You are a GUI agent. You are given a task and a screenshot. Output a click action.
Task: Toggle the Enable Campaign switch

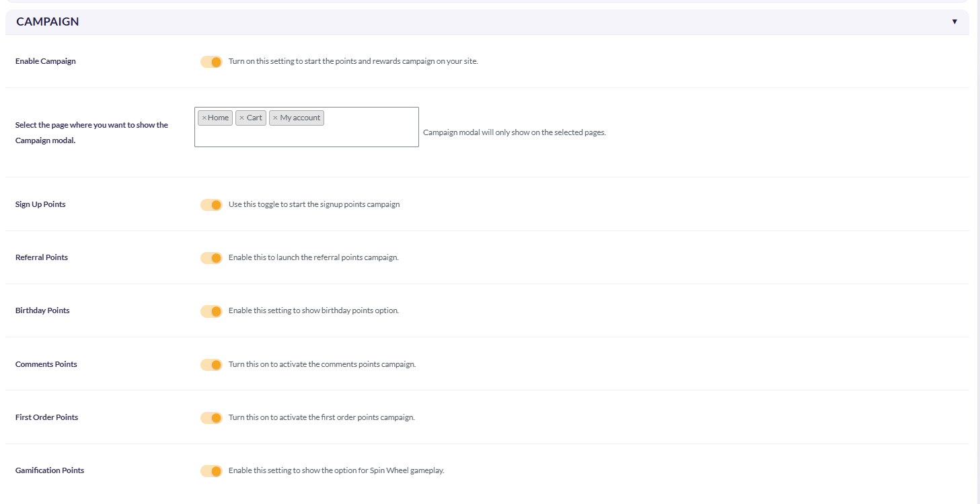point(211,62)
